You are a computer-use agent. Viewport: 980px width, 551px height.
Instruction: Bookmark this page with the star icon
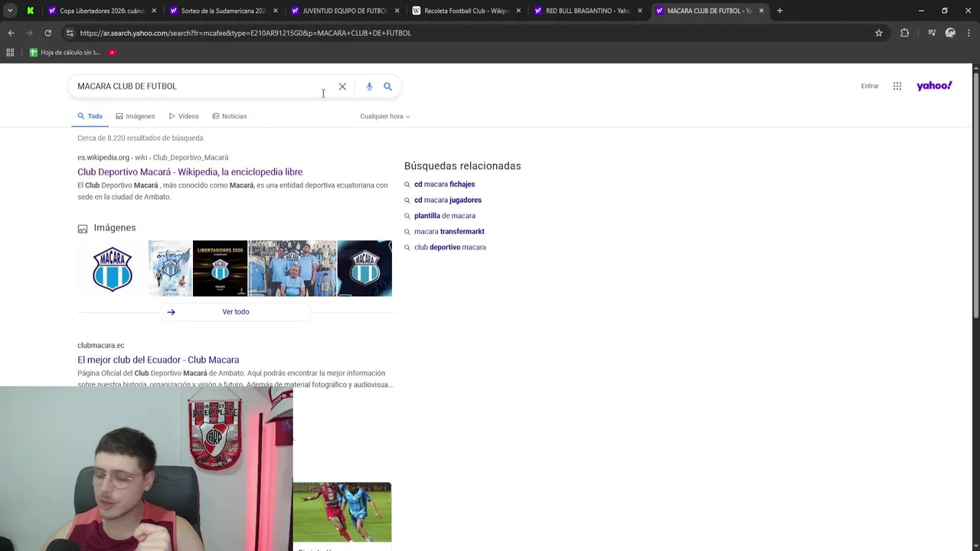(x=879, y=33)
